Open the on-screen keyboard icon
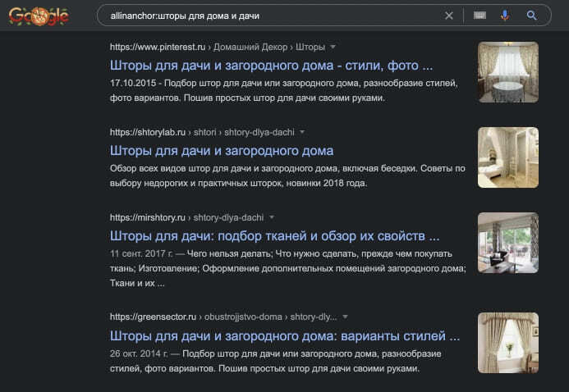 click(480, 16)
